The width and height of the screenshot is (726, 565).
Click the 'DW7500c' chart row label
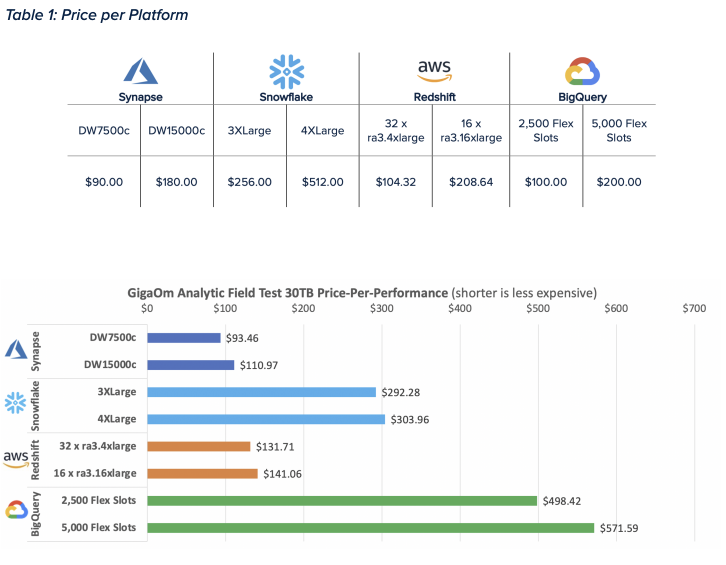tap(113, 338)
